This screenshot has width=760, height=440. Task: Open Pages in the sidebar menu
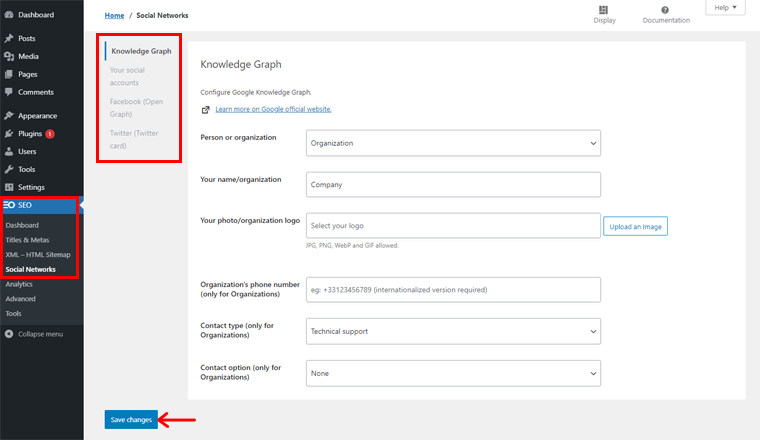click(x=28, y=74)
